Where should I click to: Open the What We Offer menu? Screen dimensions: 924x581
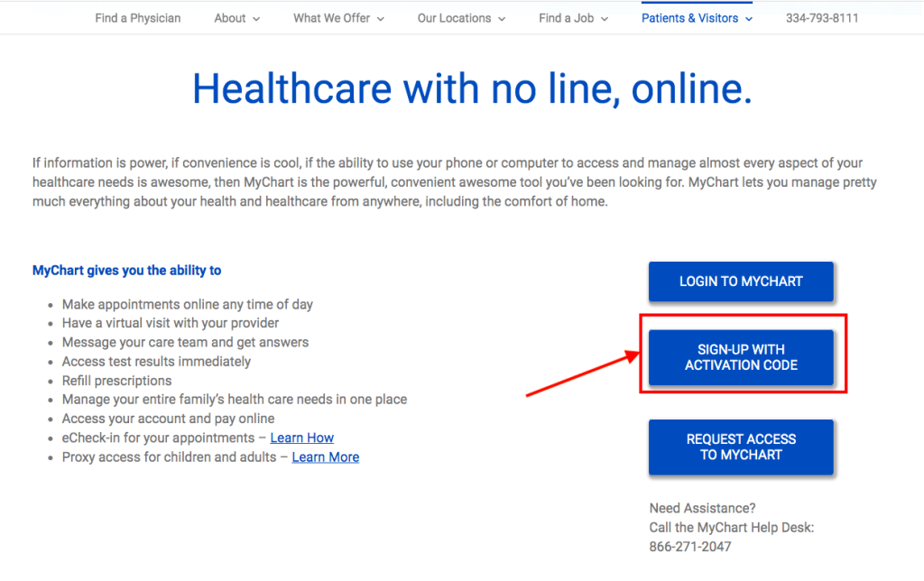[339, 18]
